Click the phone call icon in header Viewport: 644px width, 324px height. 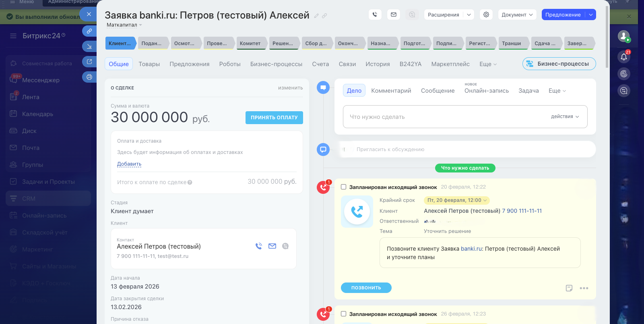click(375, 15)
